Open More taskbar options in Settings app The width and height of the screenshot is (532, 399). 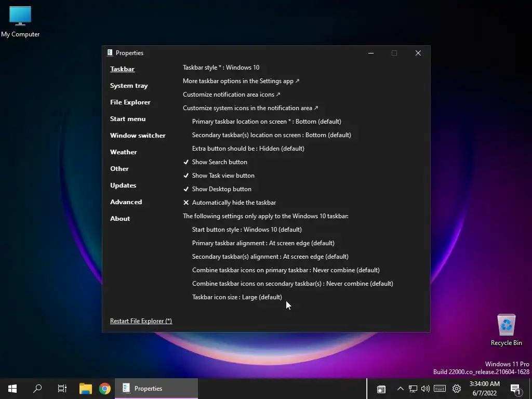[241, 81]
